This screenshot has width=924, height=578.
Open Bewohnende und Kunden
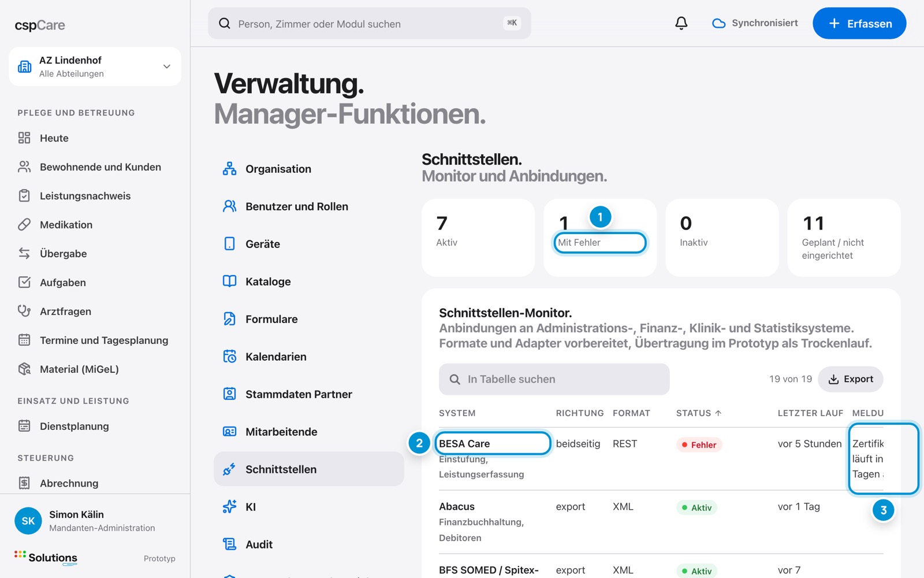pyautogui.click(x=95, y=167)
